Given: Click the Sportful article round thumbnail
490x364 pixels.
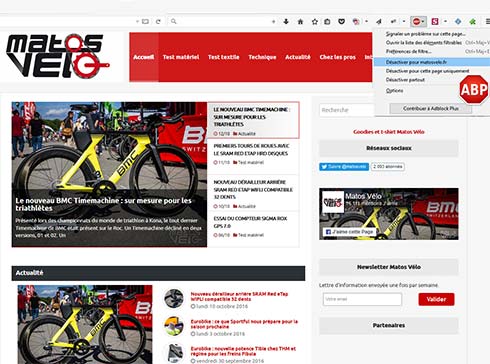Looking at the screenshot, I should (x=174, y=326).
